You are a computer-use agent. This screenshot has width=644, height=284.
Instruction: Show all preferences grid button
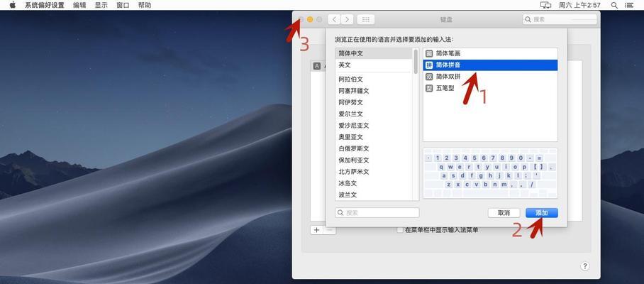[365, 19]
